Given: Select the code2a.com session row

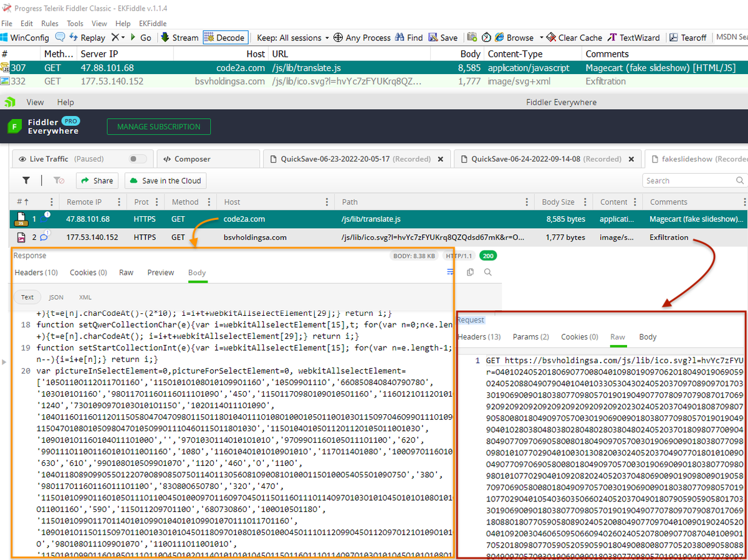Looking at the screenshot, I should point(379,219).
